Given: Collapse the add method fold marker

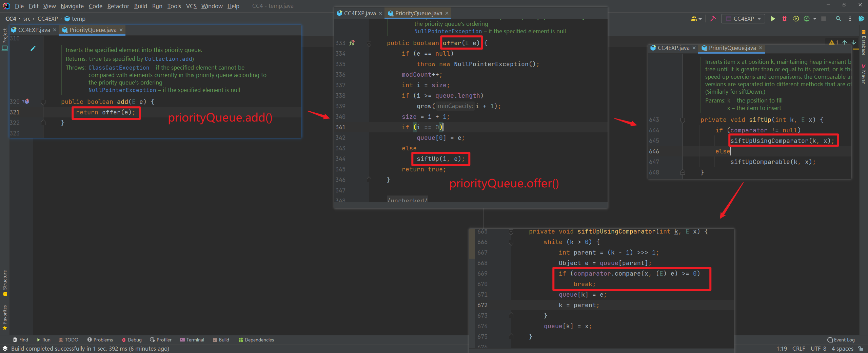Looking at the screenshot, I should click(43, 101).
